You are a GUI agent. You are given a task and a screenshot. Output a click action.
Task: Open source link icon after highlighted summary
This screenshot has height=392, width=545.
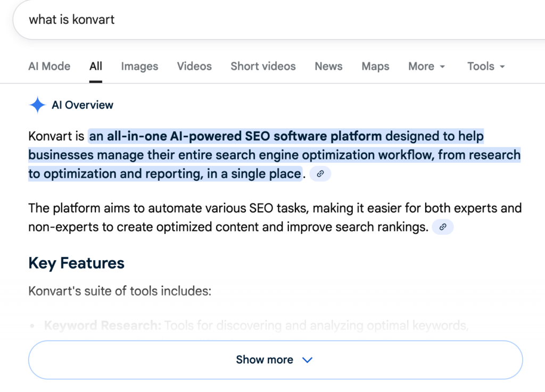[x=320, y=174]
